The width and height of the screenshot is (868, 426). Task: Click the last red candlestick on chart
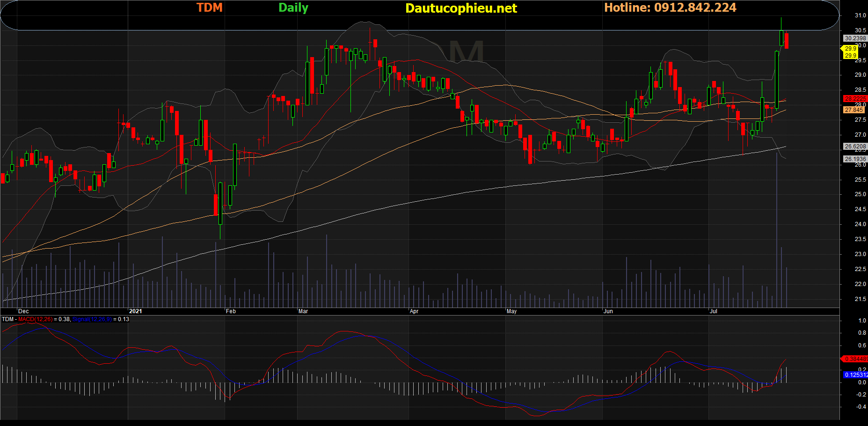point(787,41)
